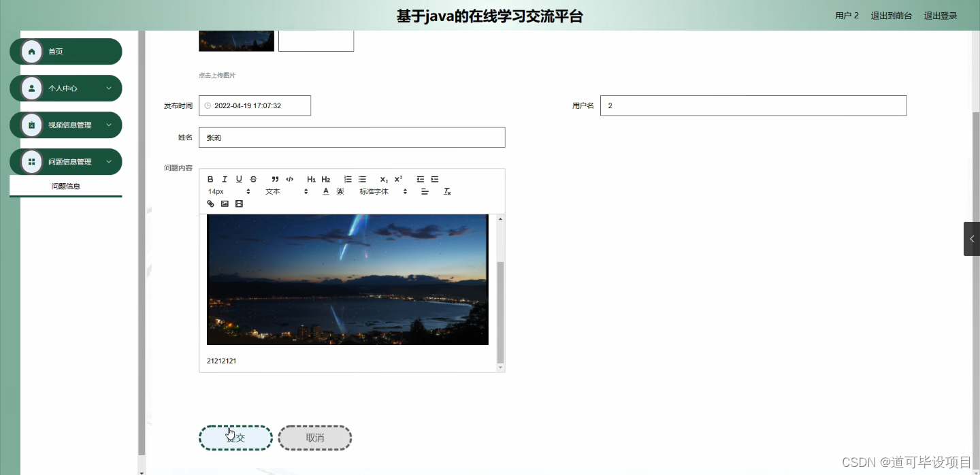This screenshot has height=475, width=980.
Task: Toggle superscript formatting
Action: [397, 179]
